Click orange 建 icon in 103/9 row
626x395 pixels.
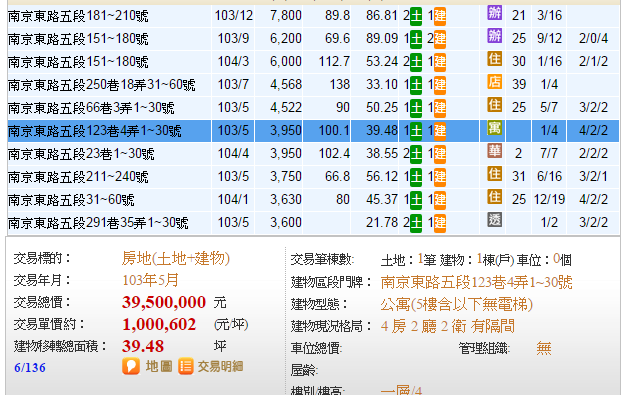[x=440, y=40]
